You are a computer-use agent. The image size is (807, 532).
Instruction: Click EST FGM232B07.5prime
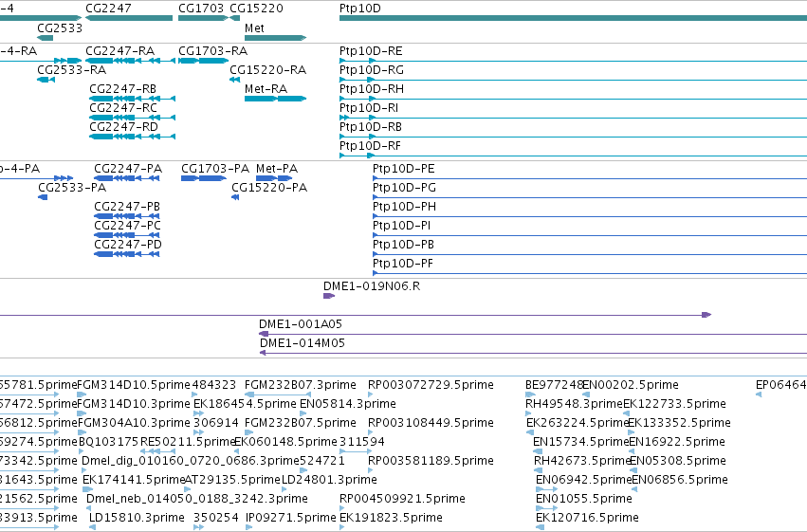click(x=248, y=432)
